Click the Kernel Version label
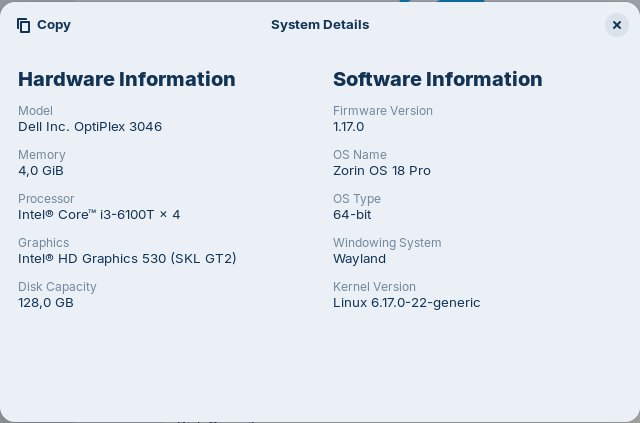 (x=374, y=287)
